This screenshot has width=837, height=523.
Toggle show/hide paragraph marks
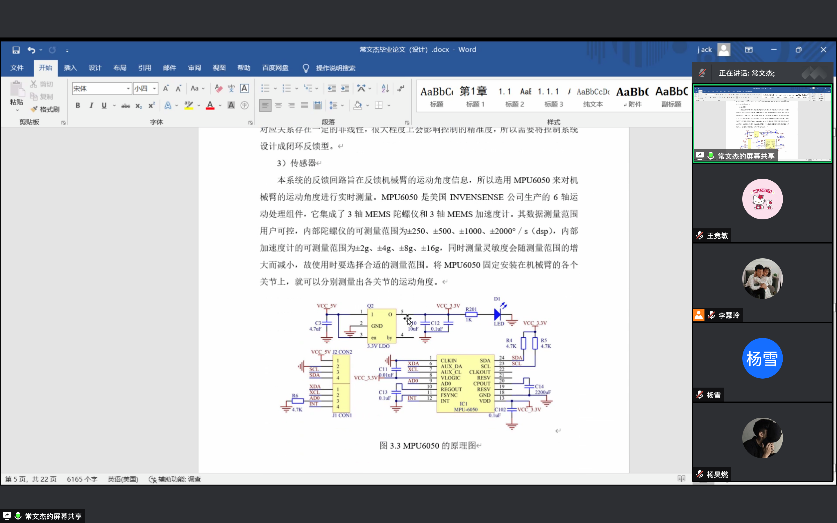(x=401, y=88)
